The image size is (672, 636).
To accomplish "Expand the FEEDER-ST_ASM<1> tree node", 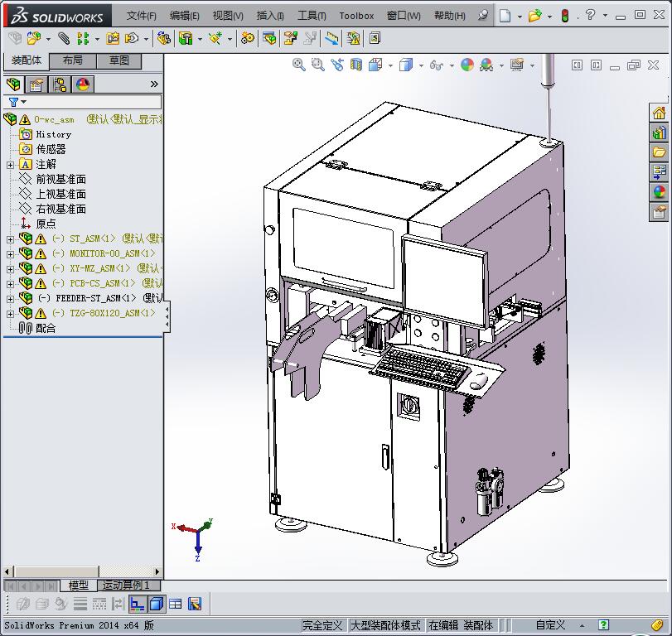I will pos(10,299).
